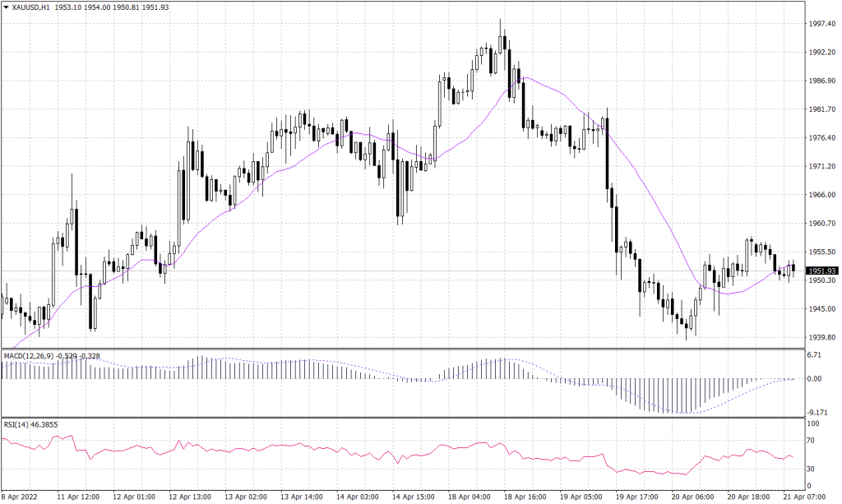Image resolution: width=842 pixels, height=504 pixels.
Task: Click the 18 Apr 16:00 time label
Action: tap(525, 497)
